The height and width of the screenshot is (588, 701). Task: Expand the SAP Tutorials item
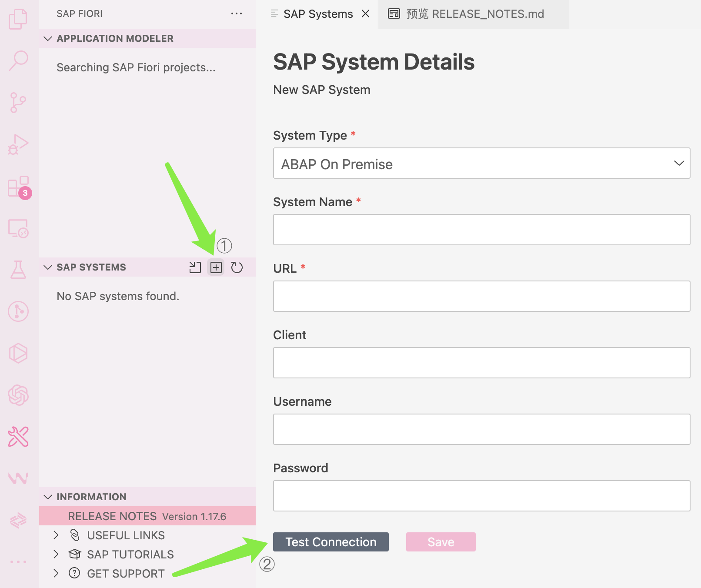(56, 554)
